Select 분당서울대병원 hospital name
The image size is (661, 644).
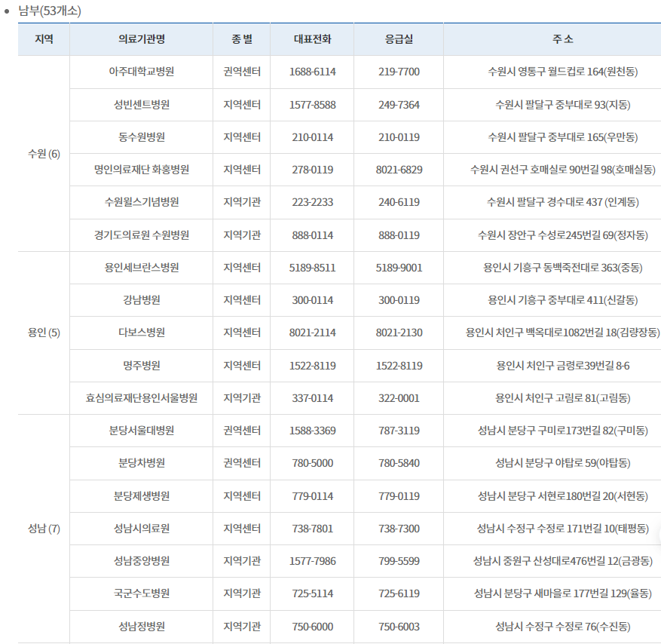(141, 430)
